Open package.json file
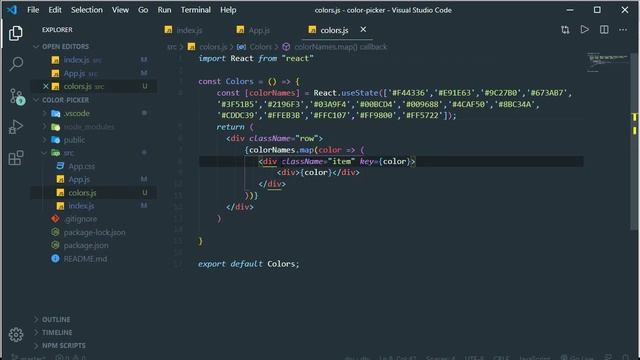Viewport: 640px width, 360px height. coord(86,245)
